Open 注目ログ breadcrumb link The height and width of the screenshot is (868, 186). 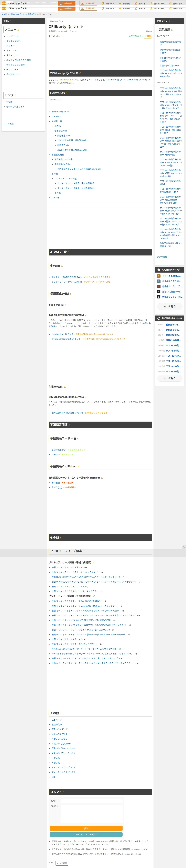[x=31, y=14]
